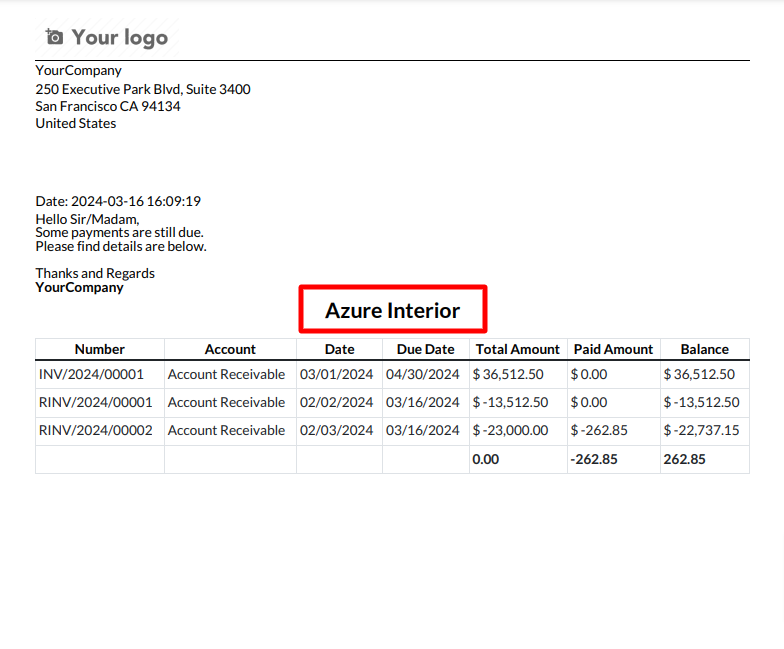Click the date '2024-03-16 16:09:19'

[136, 202]
